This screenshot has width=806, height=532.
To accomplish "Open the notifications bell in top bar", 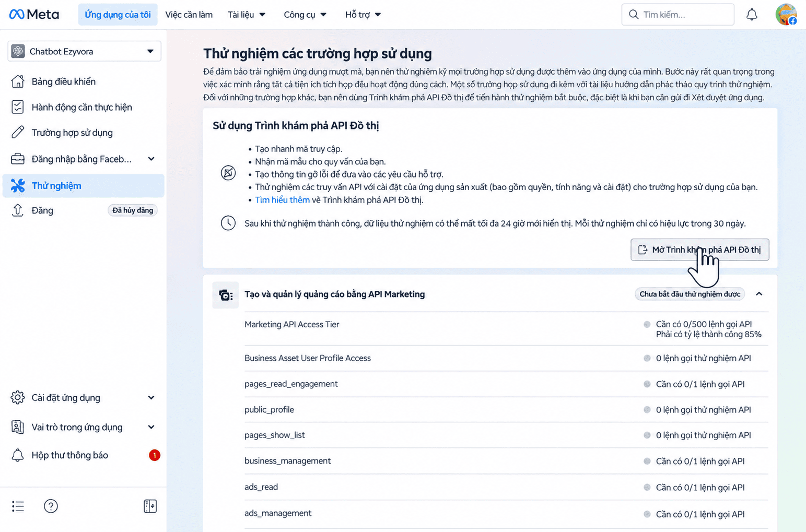I will pos(752,15).
